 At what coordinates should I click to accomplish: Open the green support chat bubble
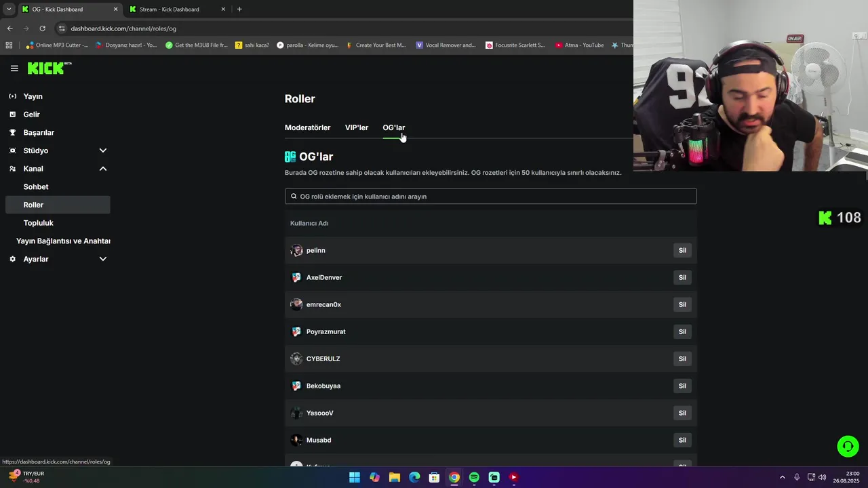[x=848, y=446]
